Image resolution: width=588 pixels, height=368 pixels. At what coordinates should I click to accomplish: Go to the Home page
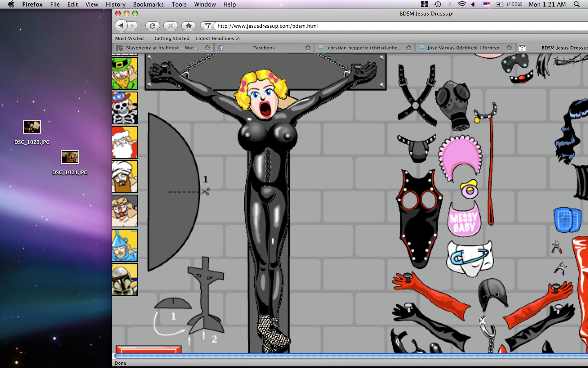click(x=189, y=26)
